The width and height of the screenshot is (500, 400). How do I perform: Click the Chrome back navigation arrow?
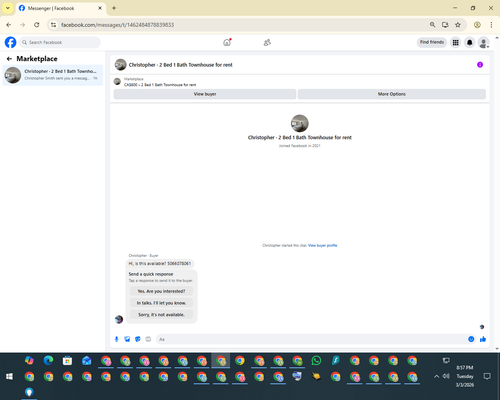pyautogui.click(x=9, y=25)
